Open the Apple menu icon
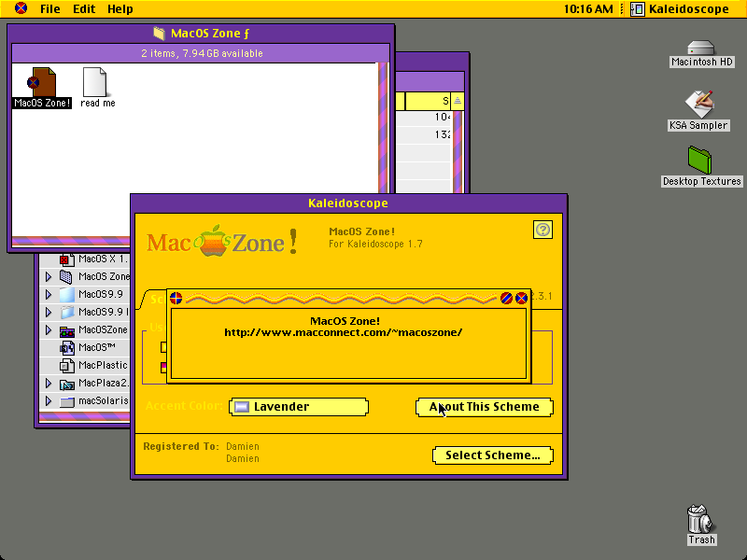The height and width of the screenshot is (560, 747). tap(21, 8)
